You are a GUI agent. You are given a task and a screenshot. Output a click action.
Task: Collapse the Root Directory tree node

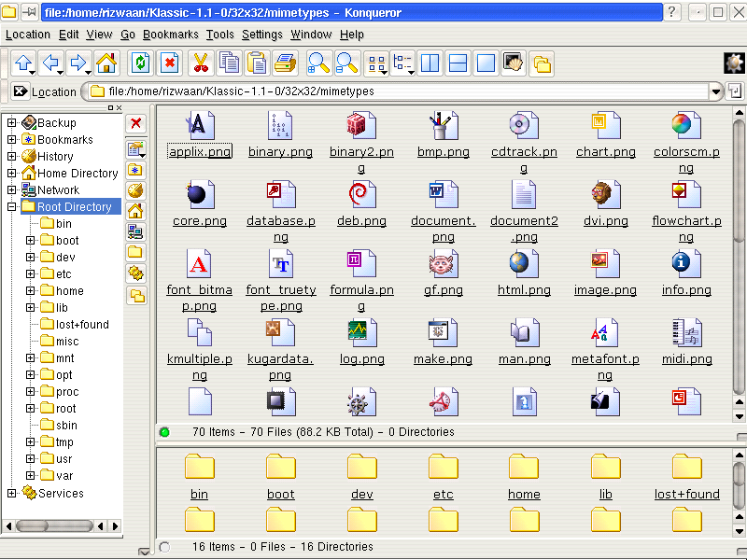coord(11,206)
